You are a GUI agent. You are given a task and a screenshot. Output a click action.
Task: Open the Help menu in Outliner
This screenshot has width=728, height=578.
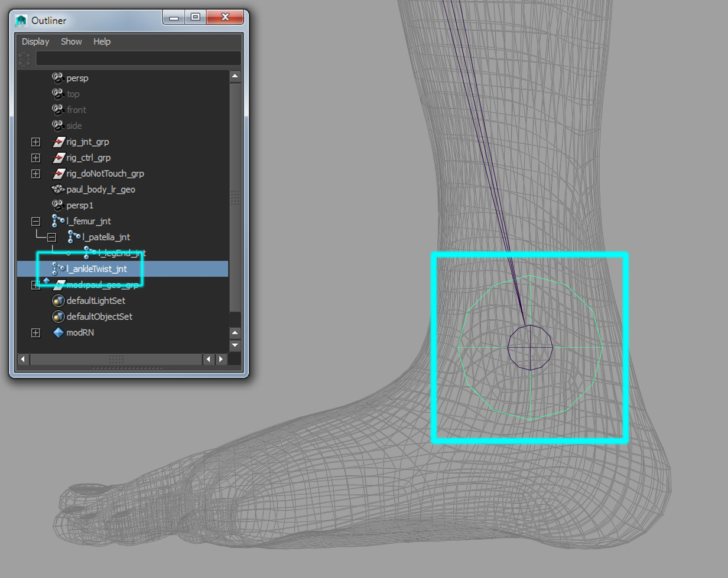click(x=102, y=41)
